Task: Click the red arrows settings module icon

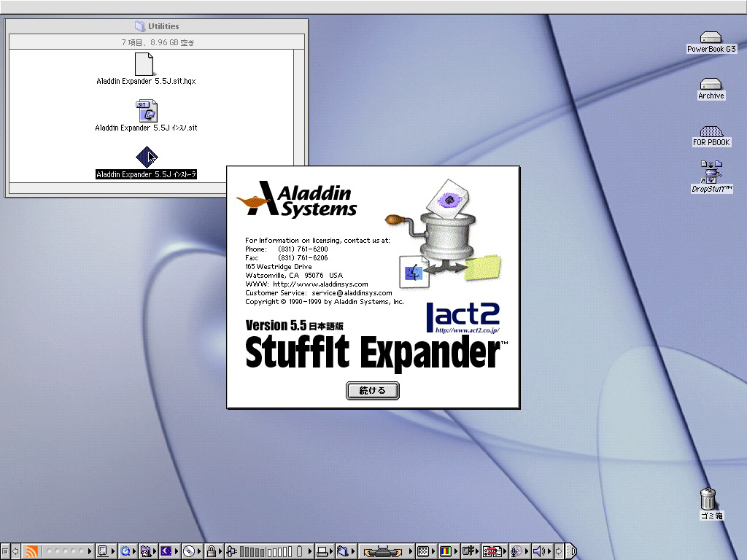Action: 492,551
